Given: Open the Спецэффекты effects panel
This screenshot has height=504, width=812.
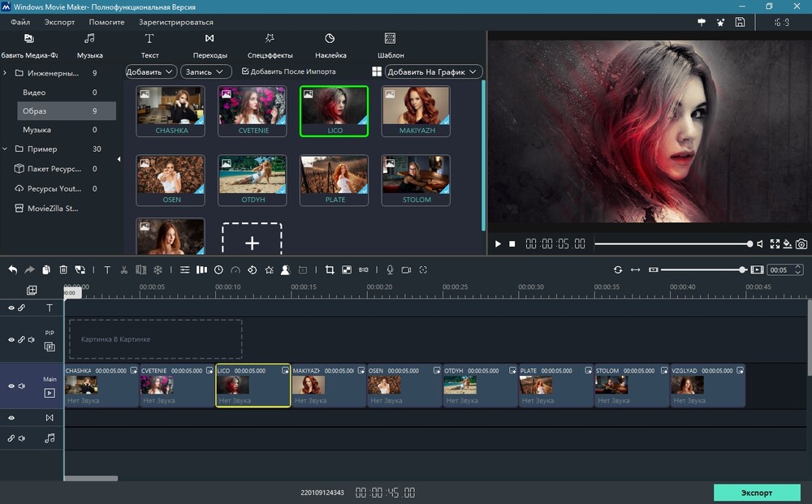Looking at the screenshot, I should [270, 45].
